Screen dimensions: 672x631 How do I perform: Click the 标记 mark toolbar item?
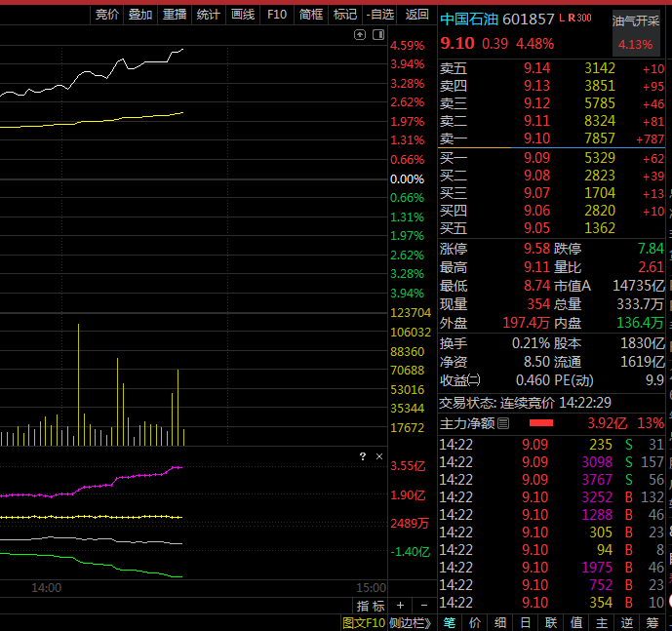[345, 15]
